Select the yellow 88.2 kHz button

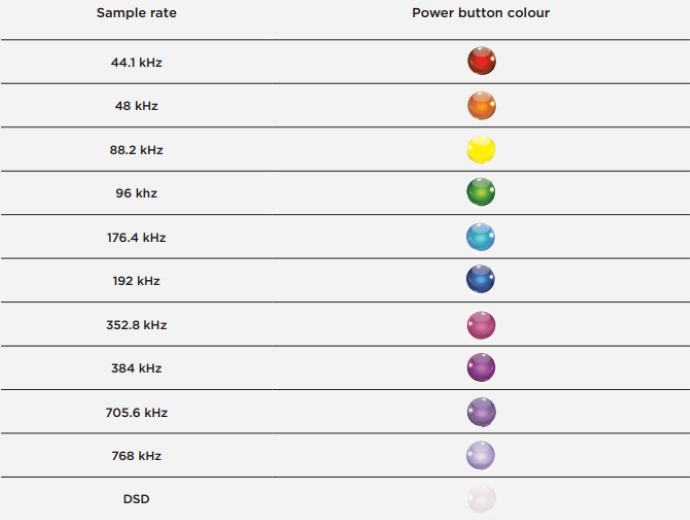tap(481, 149)
